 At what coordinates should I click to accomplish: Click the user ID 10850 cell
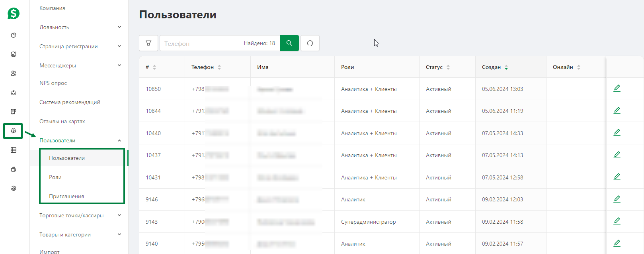point(153,89)
